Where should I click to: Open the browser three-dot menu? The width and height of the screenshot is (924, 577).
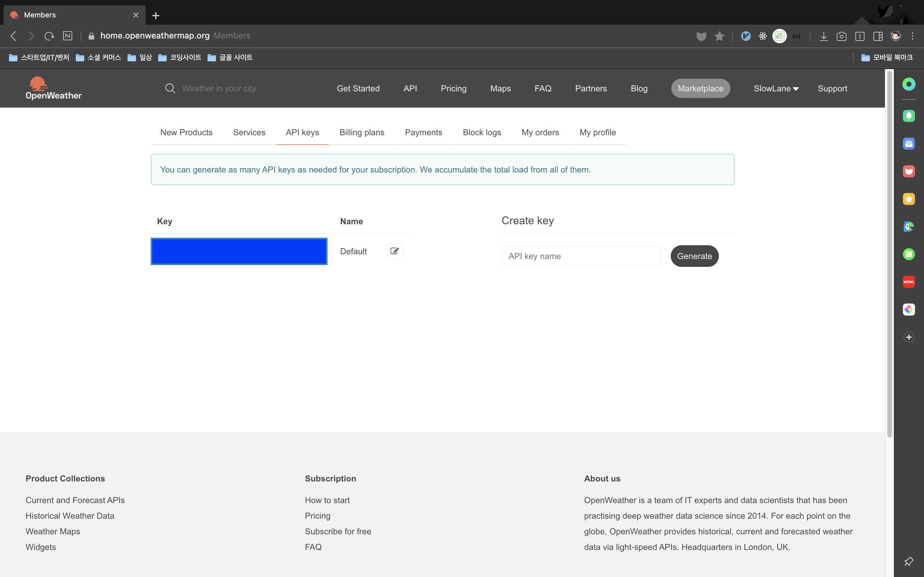[x=913, y=36]
